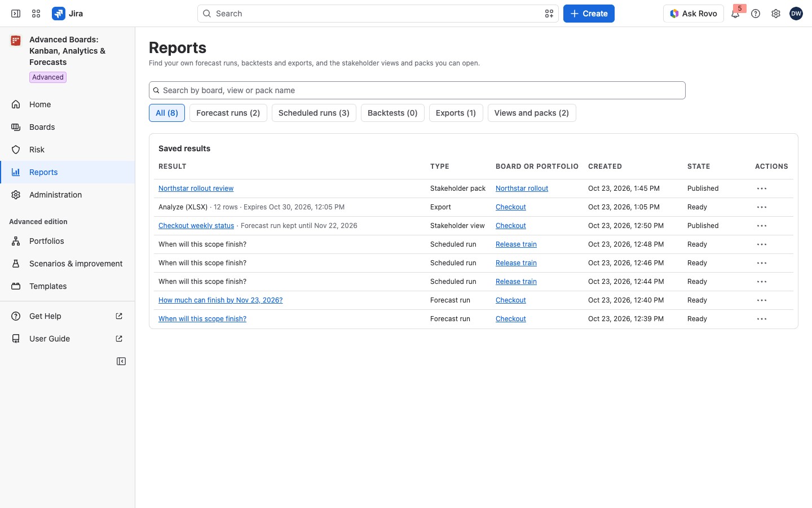Open Administration in sidebar
This screenshot has height=508, width=812.
[x=68, y=195]
